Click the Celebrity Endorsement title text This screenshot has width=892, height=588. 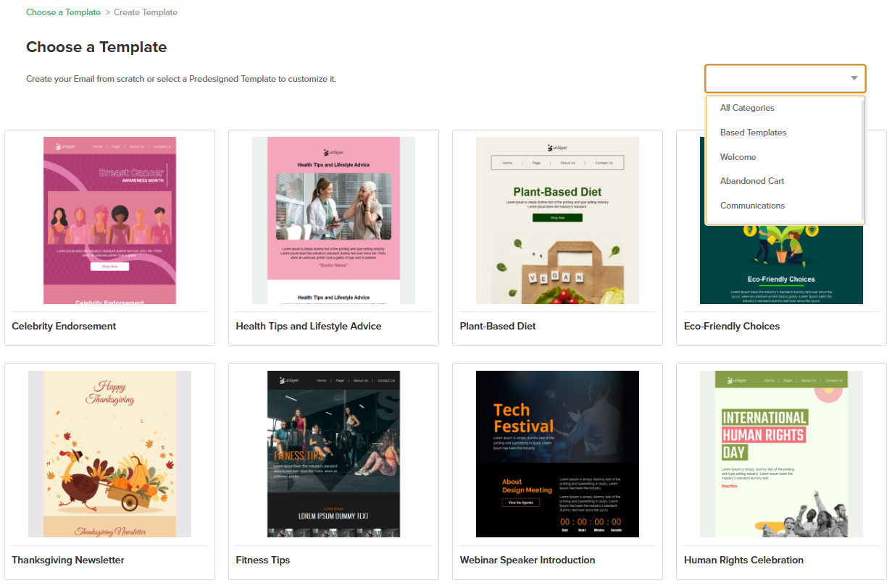click(64, 327)
